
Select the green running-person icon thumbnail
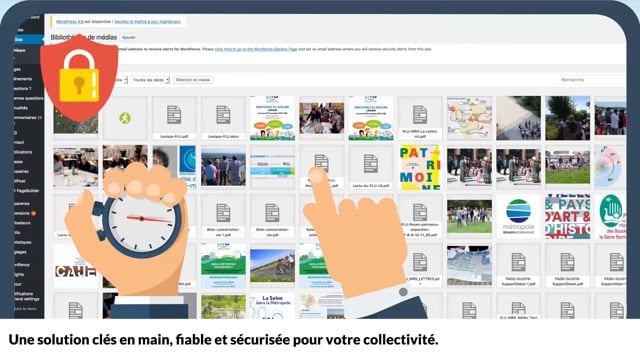click(x=125, y=118)
